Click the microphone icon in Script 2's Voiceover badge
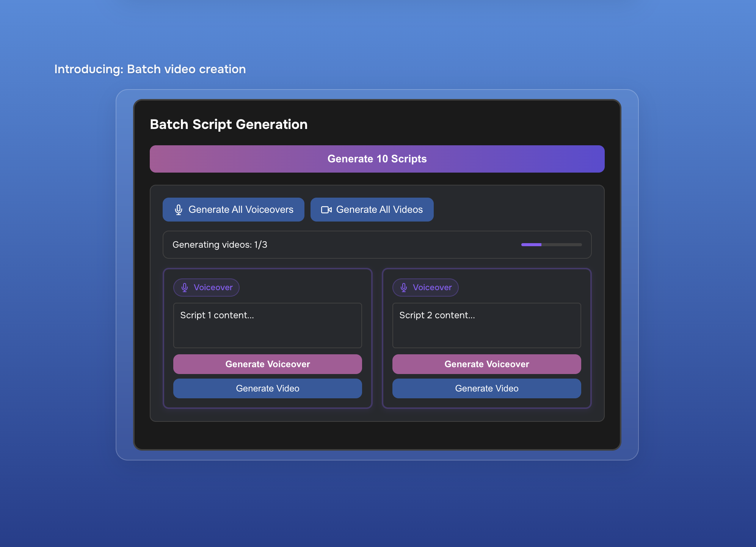This screenshot has height=547, width=756. [404, 287]
